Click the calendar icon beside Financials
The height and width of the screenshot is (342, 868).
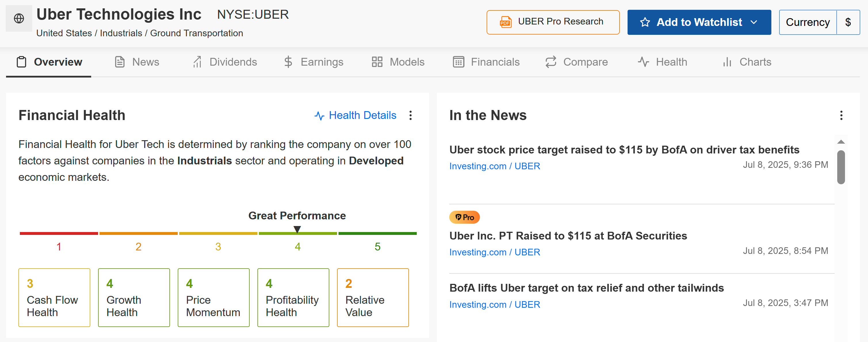(x=459, y=62)
